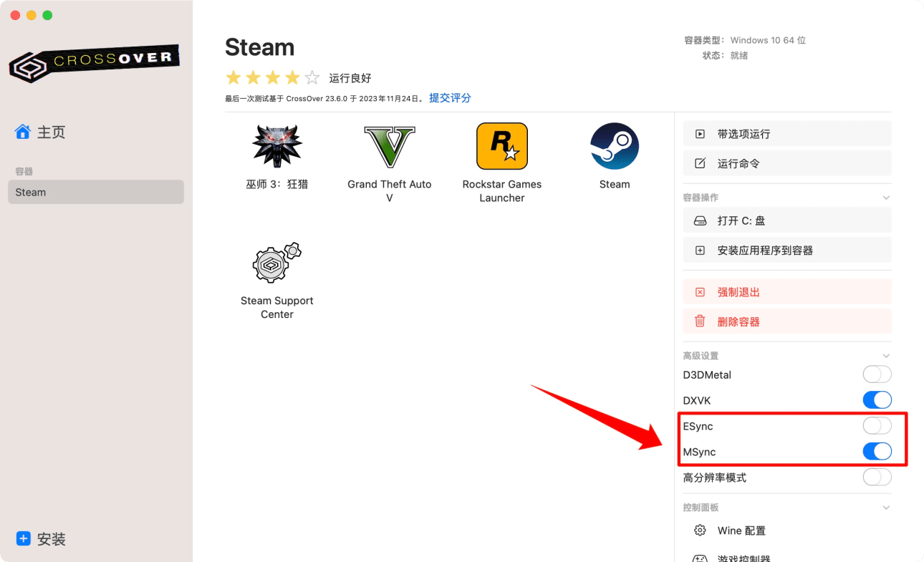This screenshot has height=562, width=924.
Task: Open Wine 配置 control panel item
Action: coord(741,530)
